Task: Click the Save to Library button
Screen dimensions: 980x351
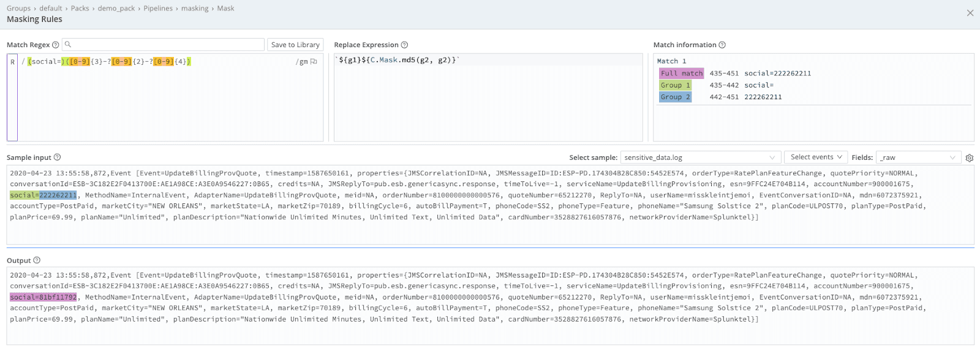Action: point(295,45)
